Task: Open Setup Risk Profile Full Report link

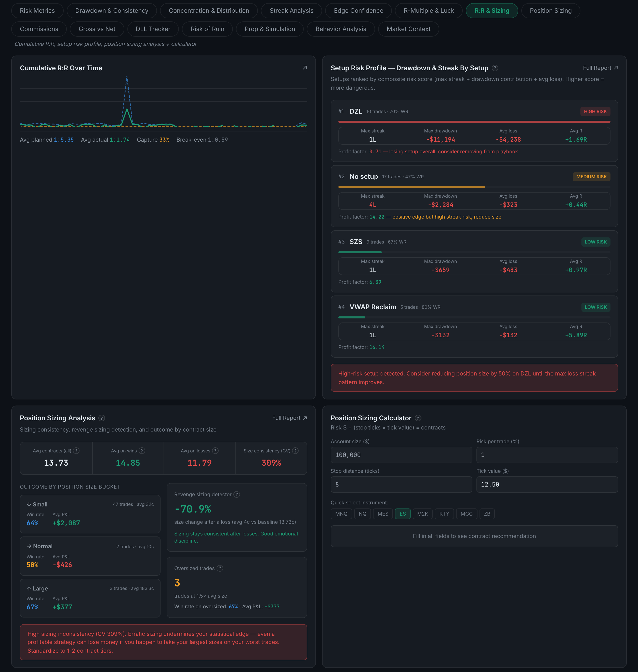Action: point(600,68)
